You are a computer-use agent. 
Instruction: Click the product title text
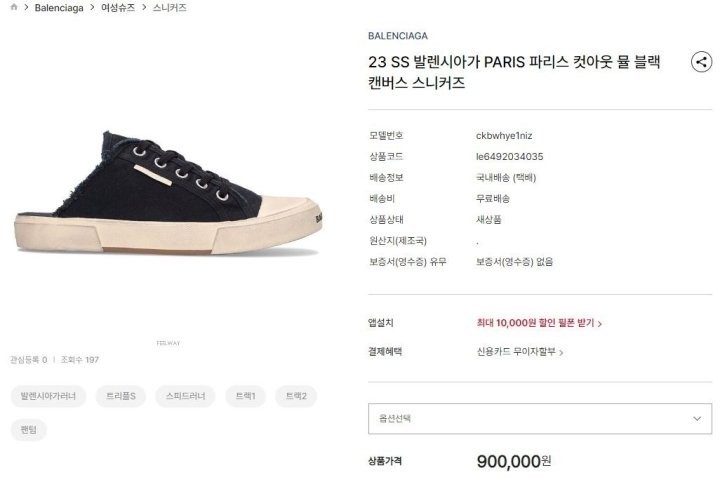[x=514, y=72]
